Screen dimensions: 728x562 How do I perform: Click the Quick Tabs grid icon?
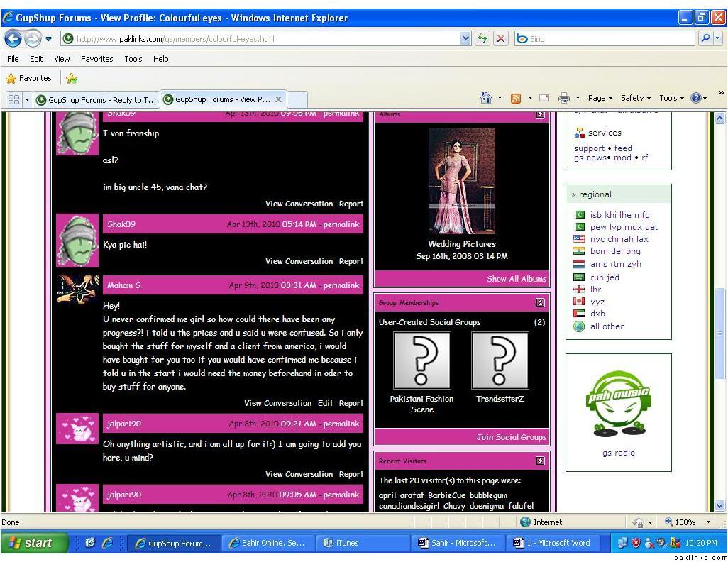pyautogui.click(x=13, y=99)
